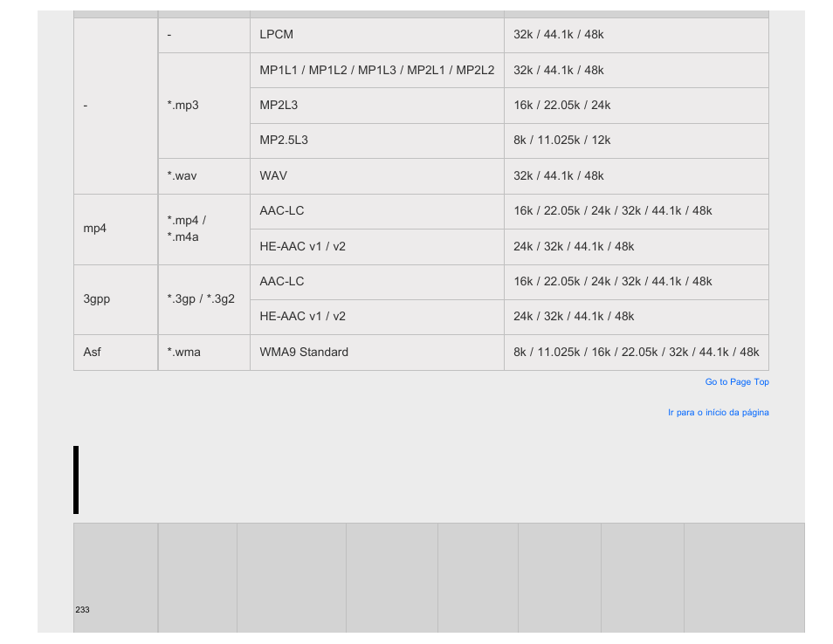This screenshot has height=644, width=833.
Task: Click the Go to Page Top link
Action: [x=736, y=381]
